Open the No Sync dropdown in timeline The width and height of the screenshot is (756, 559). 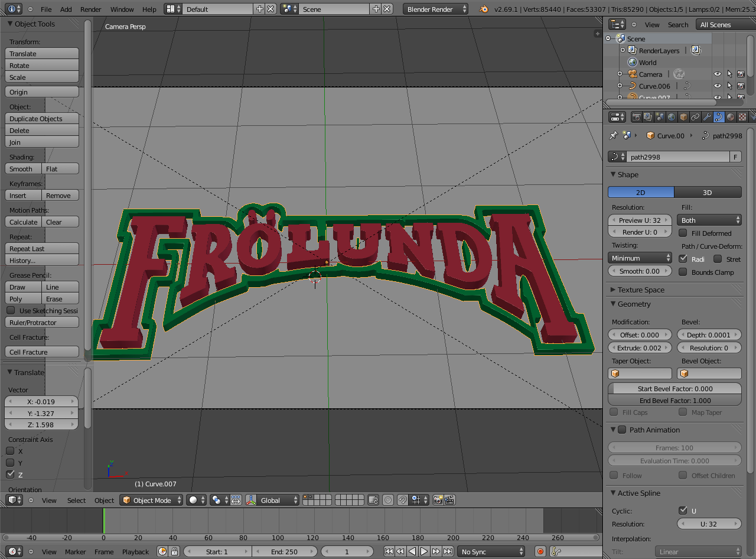[x=491, y=551]
